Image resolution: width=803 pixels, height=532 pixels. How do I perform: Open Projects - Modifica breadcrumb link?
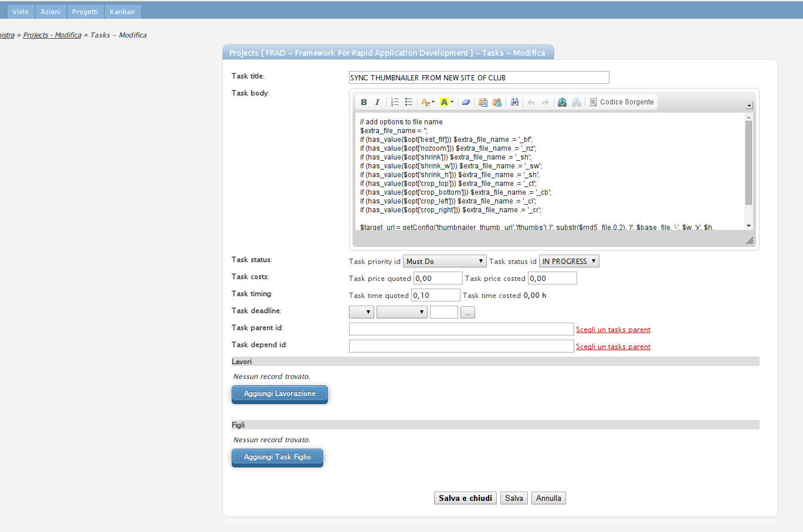pyautogui.click(x=52, y=35)
